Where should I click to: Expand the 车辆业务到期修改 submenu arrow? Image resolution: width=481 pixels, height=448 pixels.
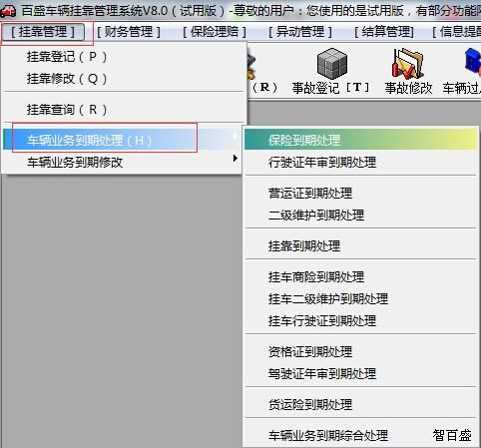point(236,158)
